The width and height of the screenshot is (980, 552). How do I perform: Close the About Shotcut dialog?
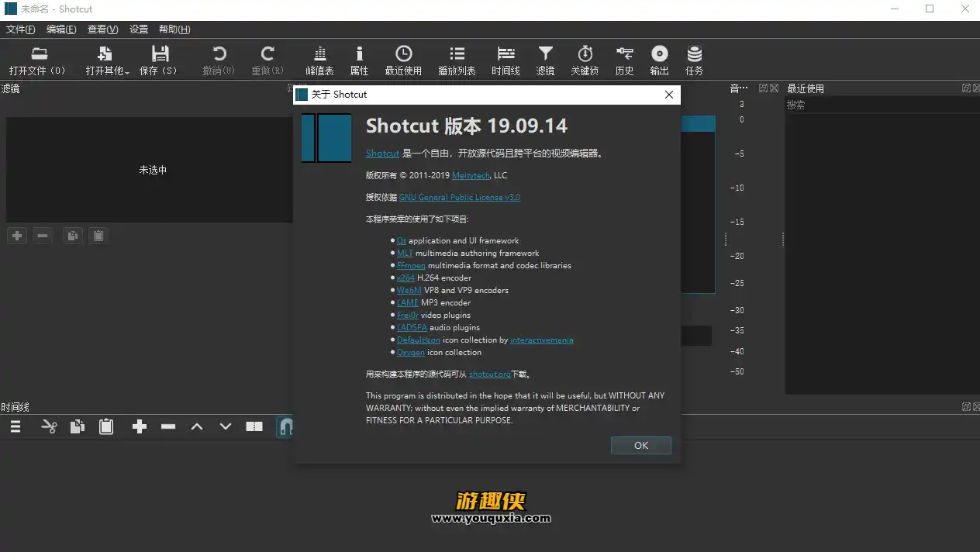669,95
